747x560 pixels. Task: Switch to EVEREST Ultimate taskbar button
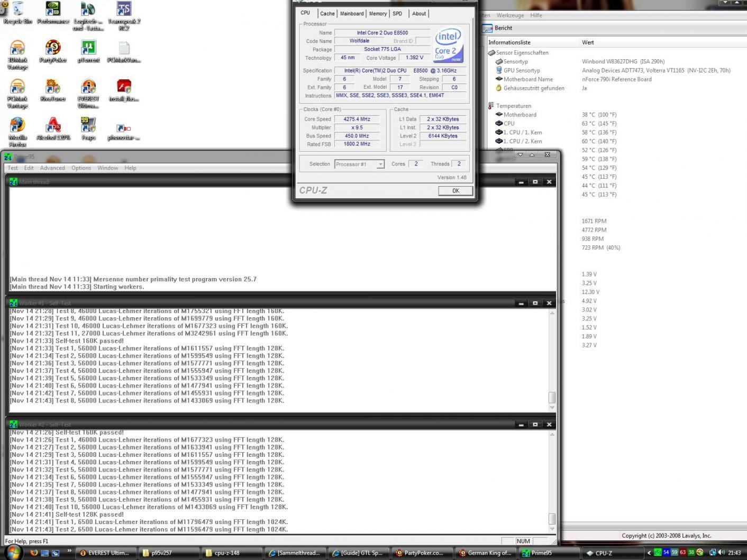(x=106, y=553)
